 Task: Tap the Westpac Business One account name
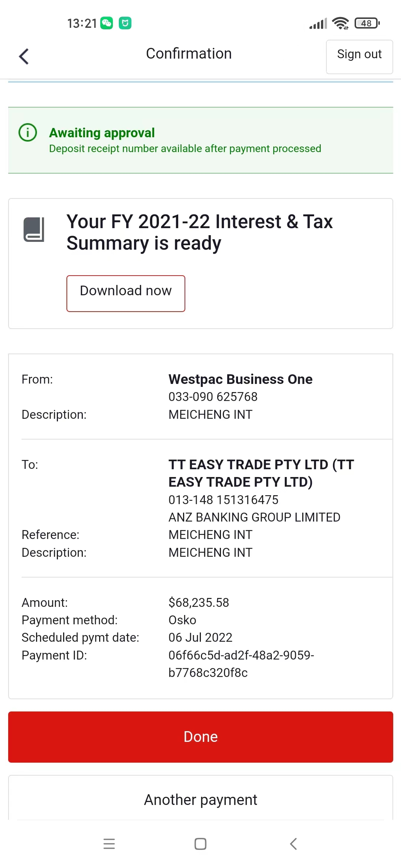pos(241,379)
